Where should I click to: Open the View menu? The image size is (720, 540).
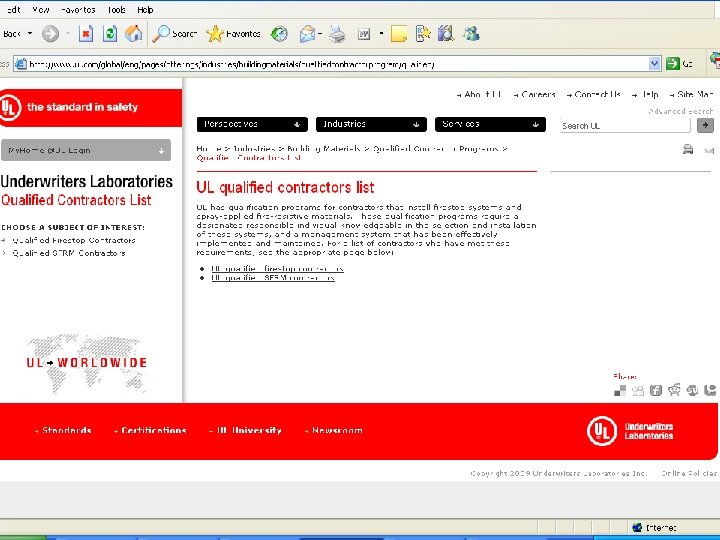[x=41, y=10]
